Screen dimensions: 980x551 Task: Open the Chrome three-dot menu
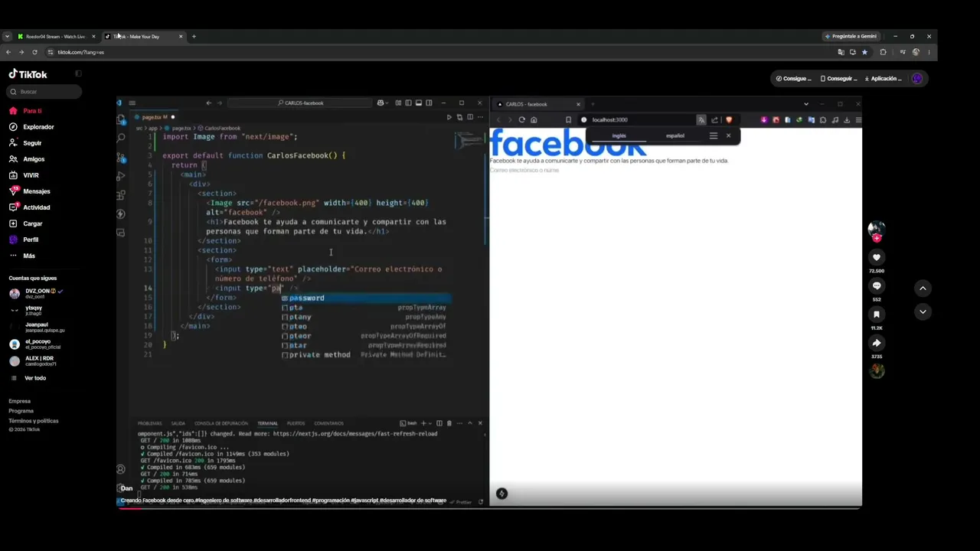click(x=929, y=52)
